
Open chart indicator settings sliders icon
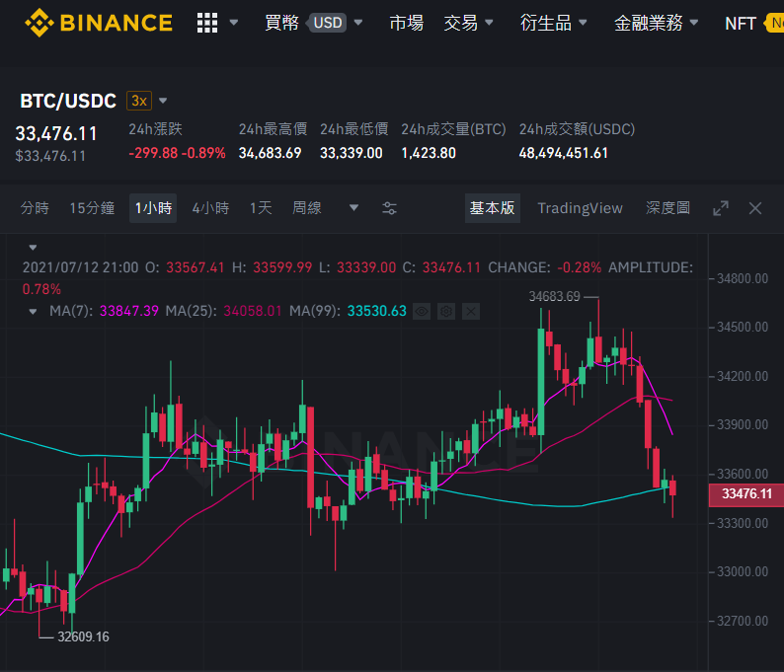click(x=389, y=208)
